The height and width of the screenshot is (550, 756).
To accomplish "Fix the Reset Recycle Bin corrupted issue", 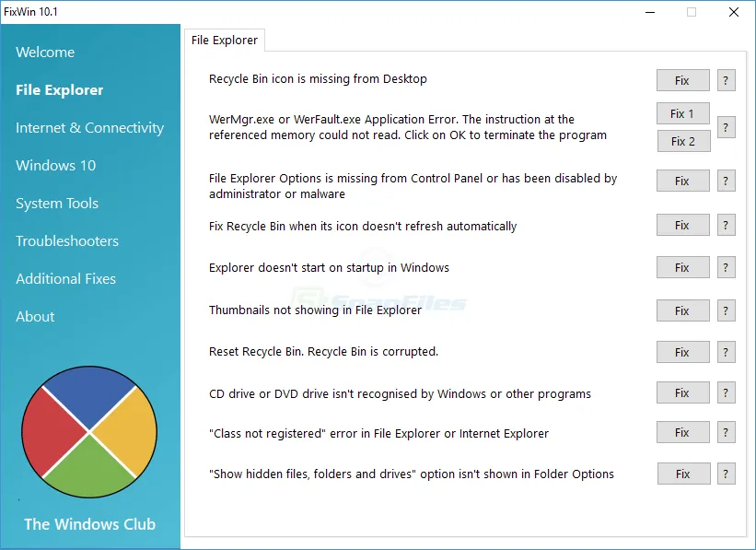I will (682, 352).
